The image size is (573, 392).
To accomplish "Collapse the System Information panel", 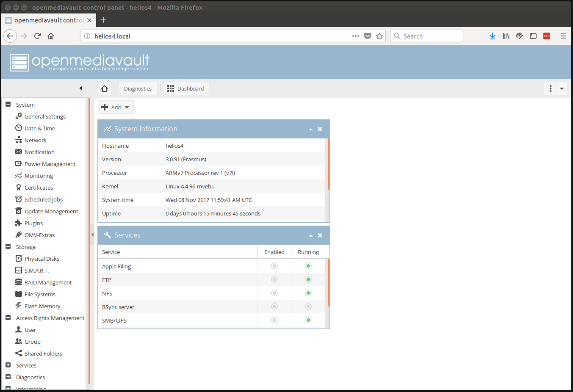I will pos(310,129).
